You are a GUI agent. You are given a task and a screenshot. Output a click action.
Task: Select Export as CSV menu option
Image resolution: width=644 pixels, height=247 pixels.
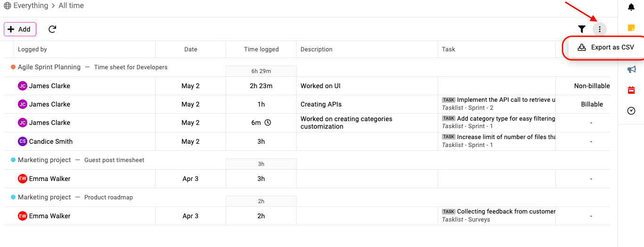[606, 47]
